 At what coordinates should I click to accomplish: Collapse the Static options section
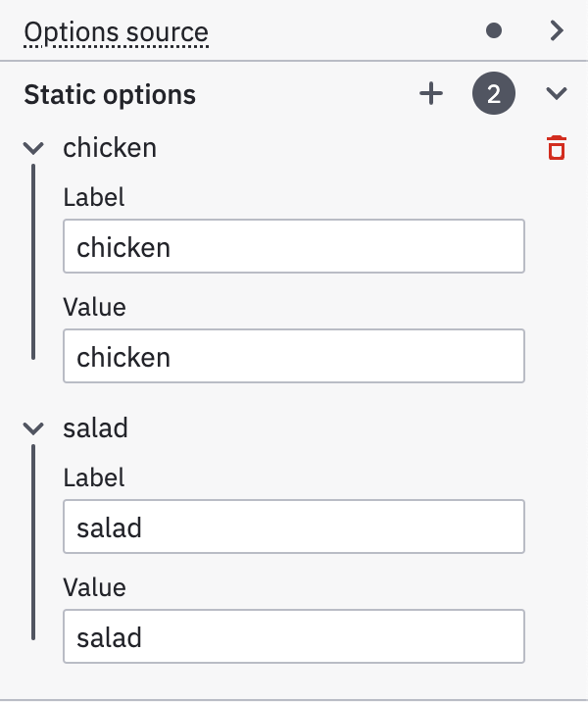click(557, 94)
